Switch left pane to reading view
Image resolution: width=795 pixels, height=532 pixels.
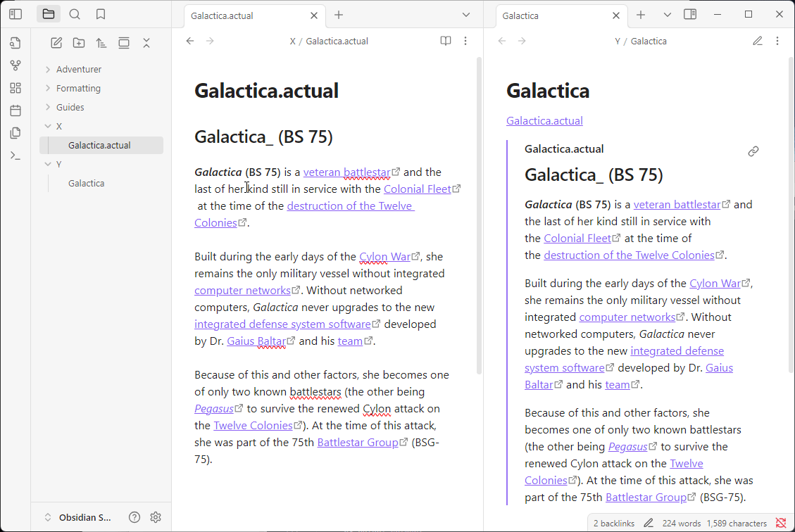click(x=446, y=41)
